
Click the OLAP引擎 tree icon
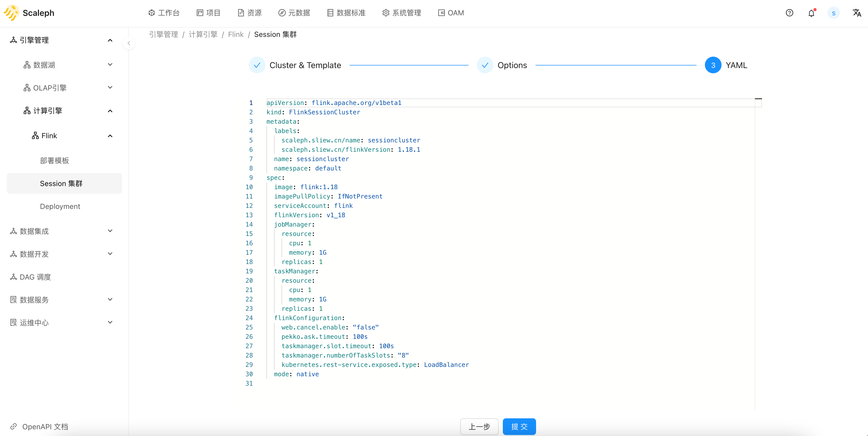tap(27, 88)
